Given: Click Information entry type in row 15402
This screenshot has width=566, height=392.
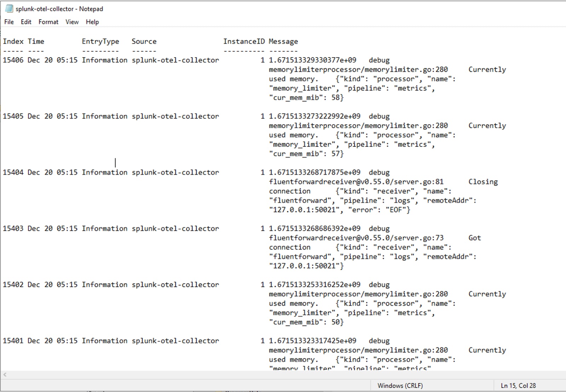Looking at the screenshot, I should coord(105,285).
